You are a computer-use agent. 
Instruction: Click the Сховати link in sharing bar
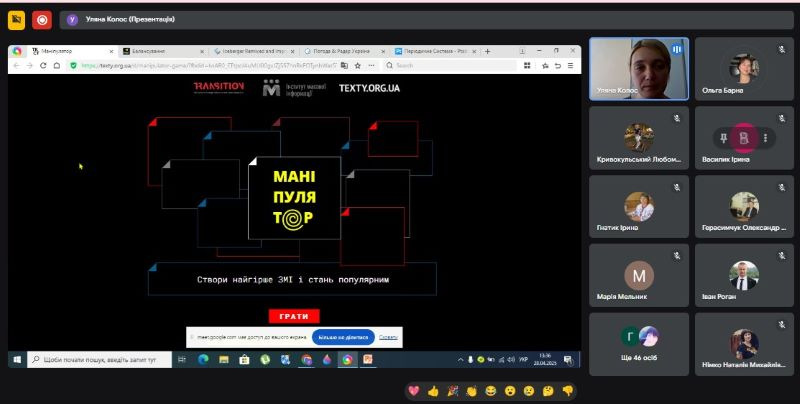[x=388, y=337]
